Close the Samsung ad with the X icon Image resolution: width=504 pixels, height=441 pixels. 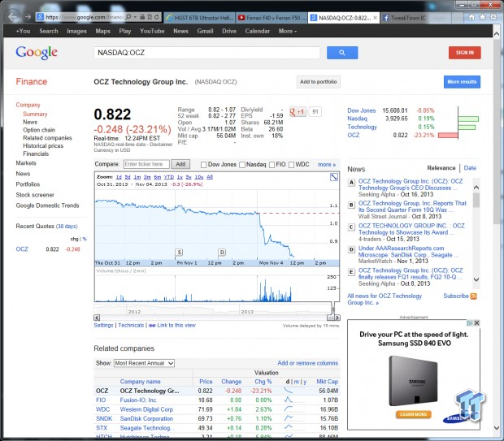pos(477,322)
